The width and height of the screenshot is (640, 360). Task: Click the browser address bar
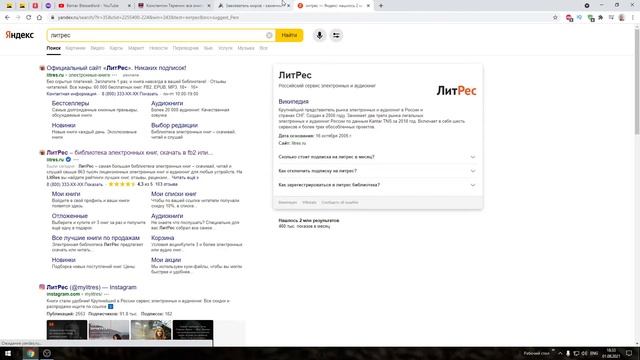tap(300, 18)
